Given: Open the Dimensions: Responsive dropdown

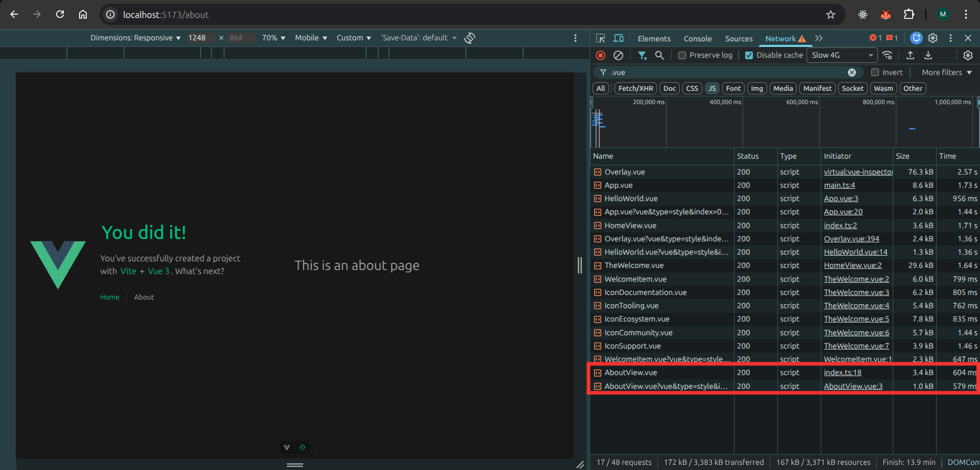Looking at the screenshot, I should 135,38.
